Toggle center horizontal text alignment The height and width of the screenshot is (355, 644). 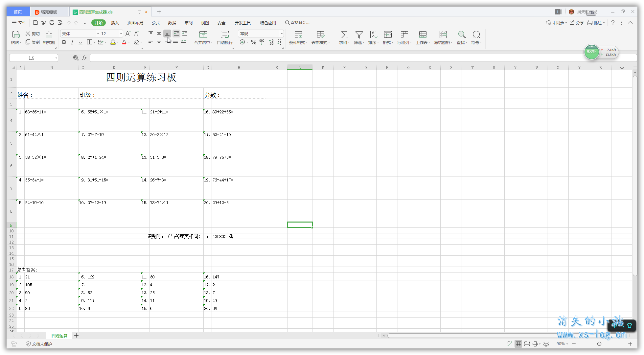(159, 42)
